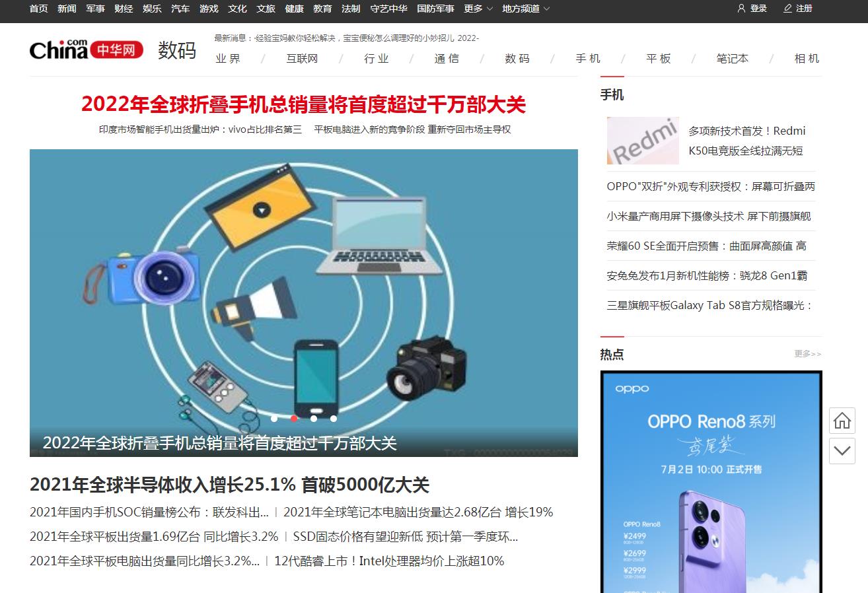
Task: Open 文化 in the top navigation
Action: coord(237,9)
